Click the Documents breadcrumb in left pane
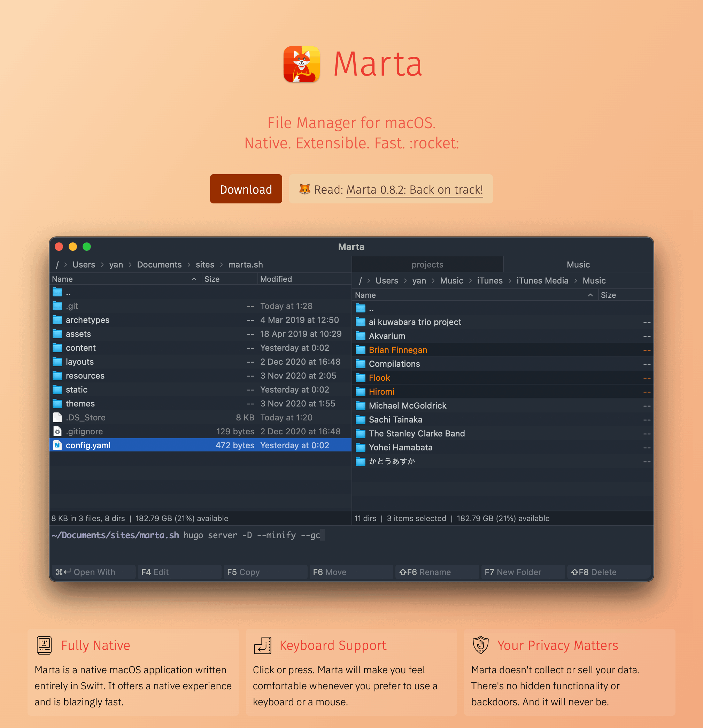The height and width of the screenshot is (728, 703). point(159,264)
